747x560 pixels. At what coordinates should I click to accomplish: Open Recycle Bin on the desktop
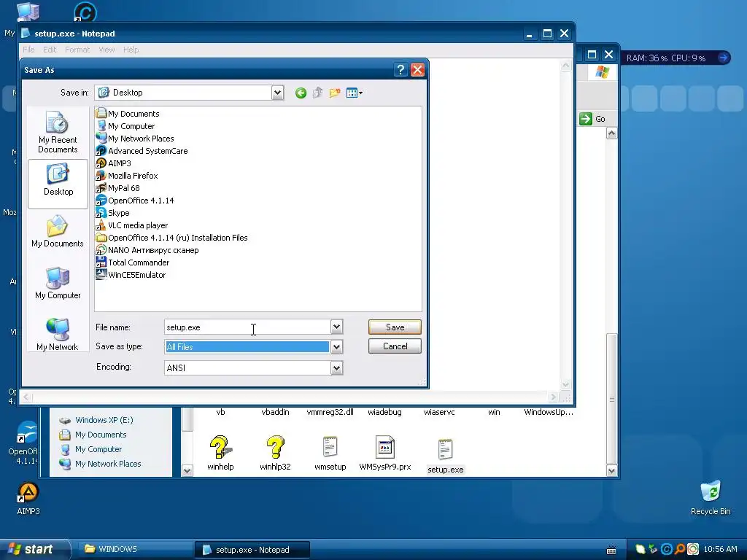click(x=711, y=497)
